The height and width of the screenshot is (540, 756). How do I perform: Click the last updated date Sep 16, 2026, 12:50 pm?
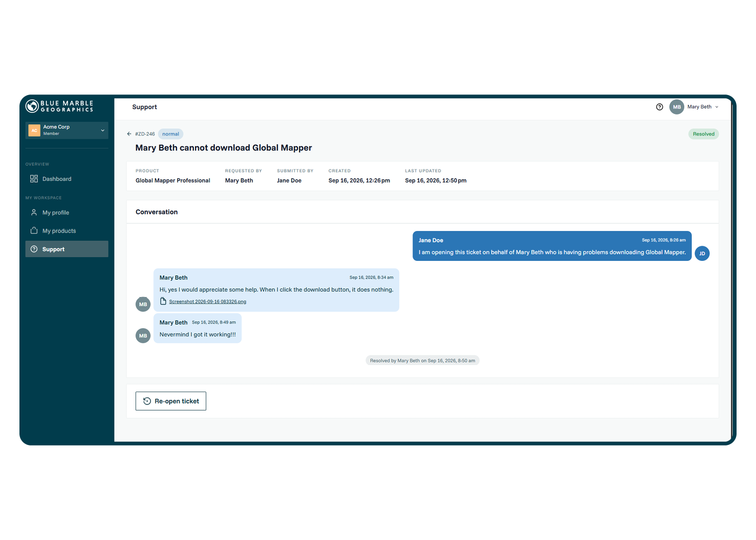436,181
